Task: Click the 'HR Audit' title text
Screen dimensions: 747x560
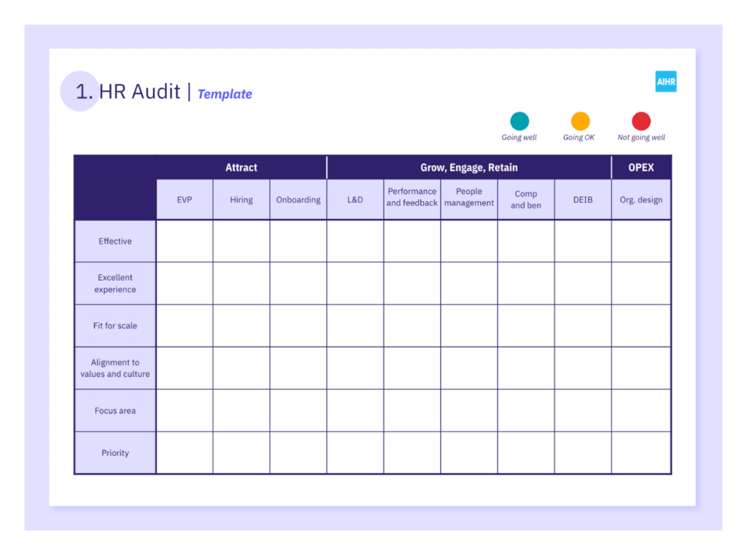Action: pos(139,92)
